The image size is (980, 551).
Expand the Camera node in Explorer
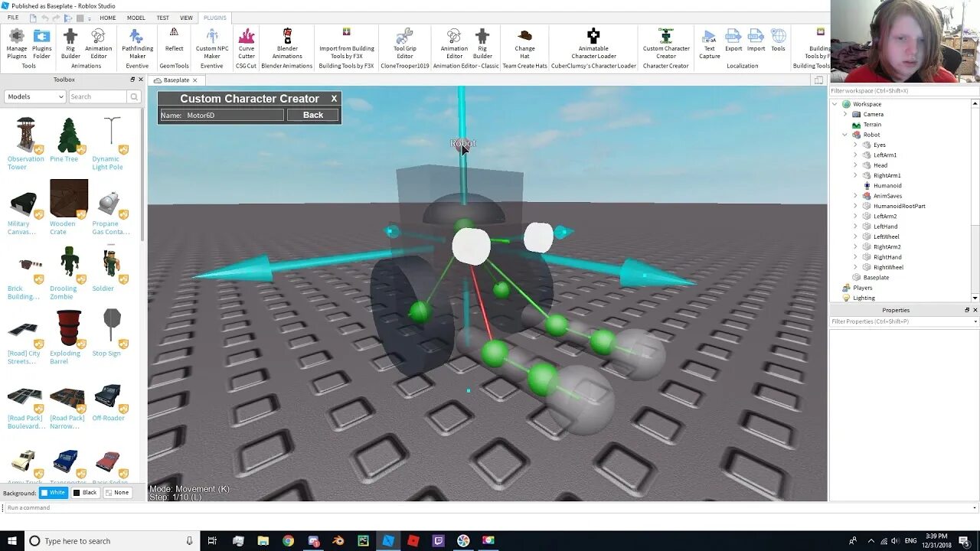point(845,114)
